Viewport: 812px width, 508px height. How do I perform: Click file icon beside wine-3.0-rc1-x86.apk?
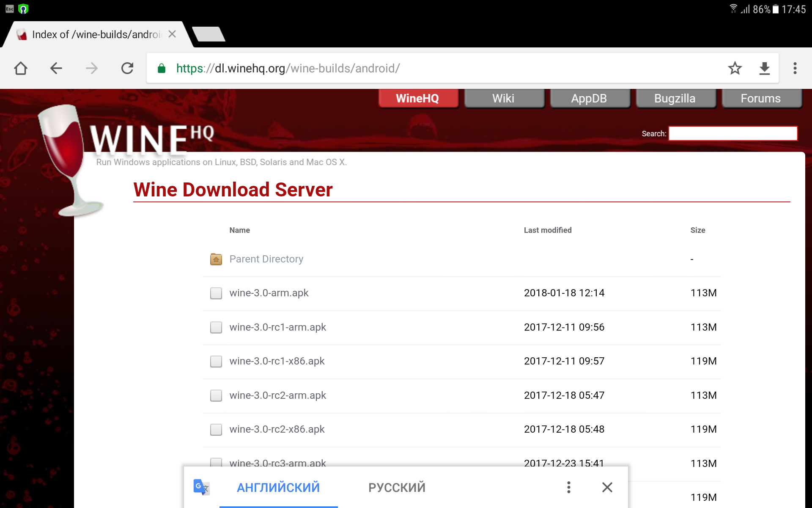(x=216, y=361)
